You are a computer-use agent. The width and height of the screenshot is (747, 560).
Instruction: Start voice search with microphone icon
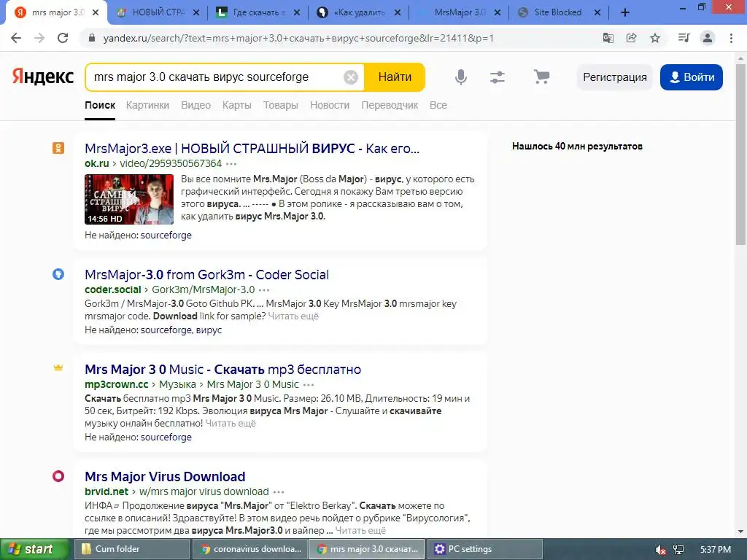coord(461,77)
